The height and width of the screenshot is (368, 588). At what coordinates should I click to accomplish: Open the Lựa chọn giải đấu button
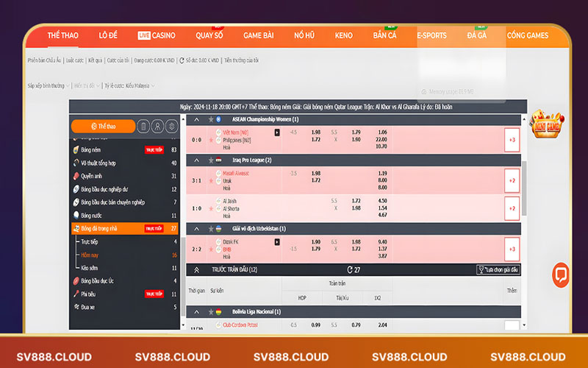(498, 269)
